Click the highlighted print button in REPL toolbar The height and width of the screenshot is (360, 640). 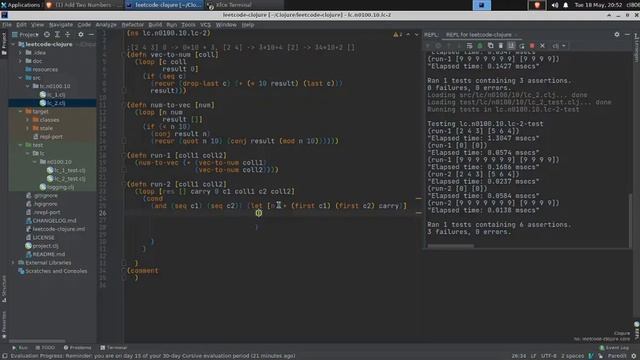click(511, 46)
